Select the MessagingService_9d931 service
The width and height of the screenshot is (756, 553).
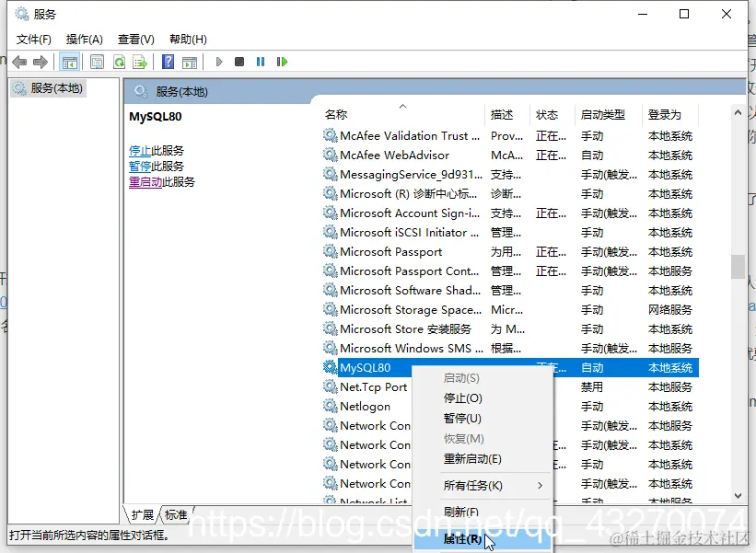510,175
